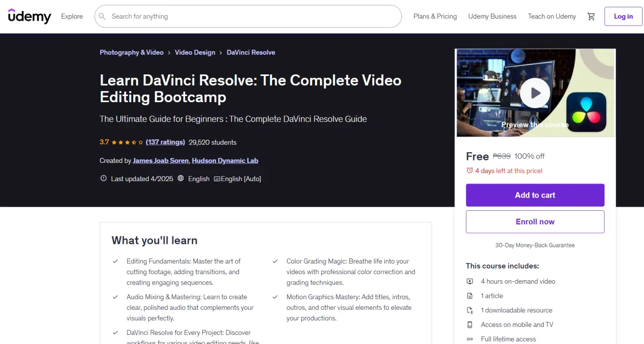Image resolution: width=644 pixels, height=344 pixels.
Task: Play the course preview video
Action: pyautogui.click(x=535, y=93)
